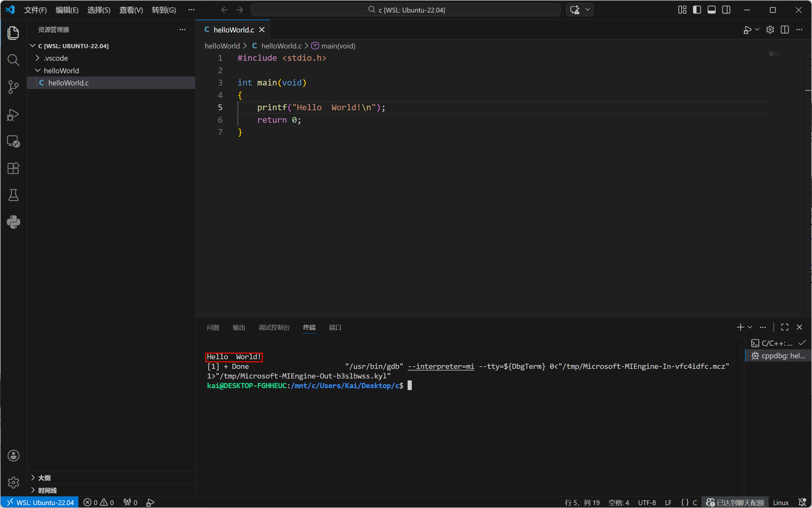Expand the .vscode folder
The image size is (812, 508).
[x=56, y=58]
